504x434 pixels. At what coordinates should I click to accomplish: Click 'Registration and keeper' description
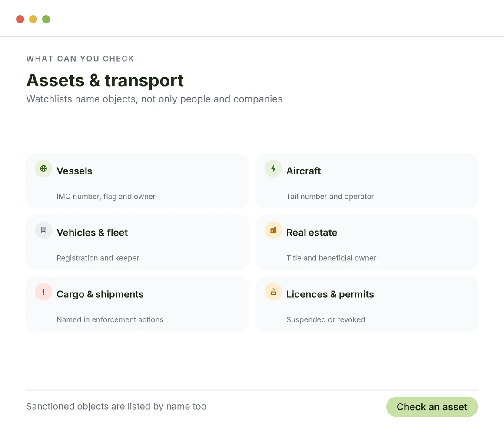98,258
